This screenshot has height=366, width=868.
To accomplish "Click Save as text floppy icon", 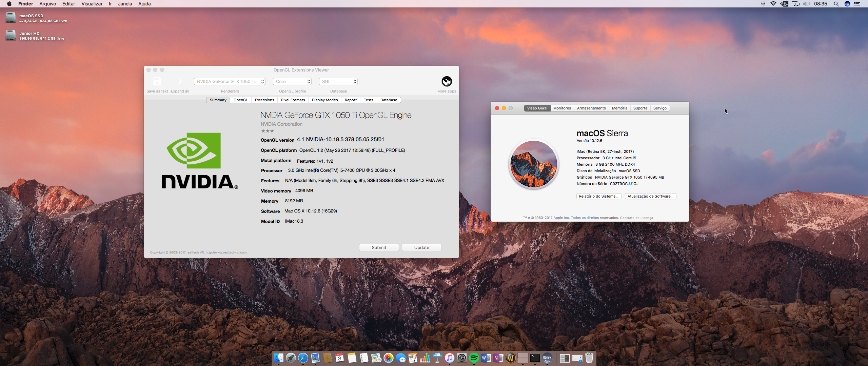I will [157, 81].
